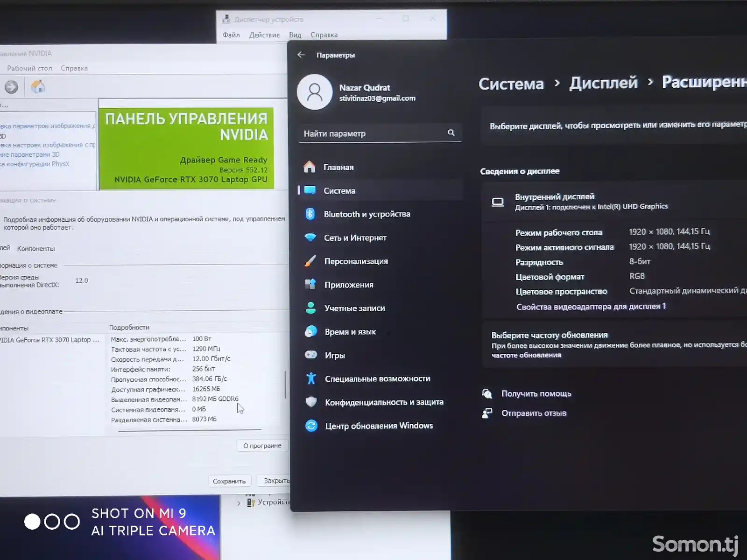Switch to the Компоненты tab
The image size is (747, 560).
36,249
